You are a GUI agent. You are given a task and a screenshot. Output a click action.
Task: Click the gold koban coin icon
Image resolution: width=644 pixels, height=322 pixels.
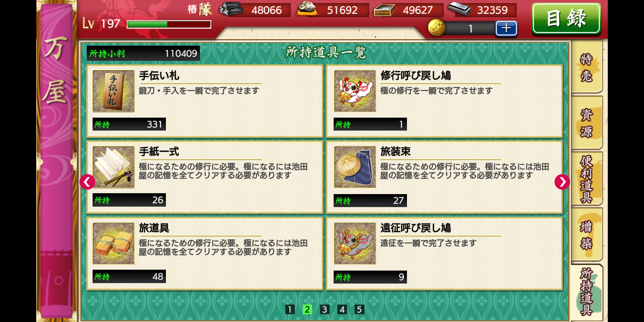tap(437, 28)
